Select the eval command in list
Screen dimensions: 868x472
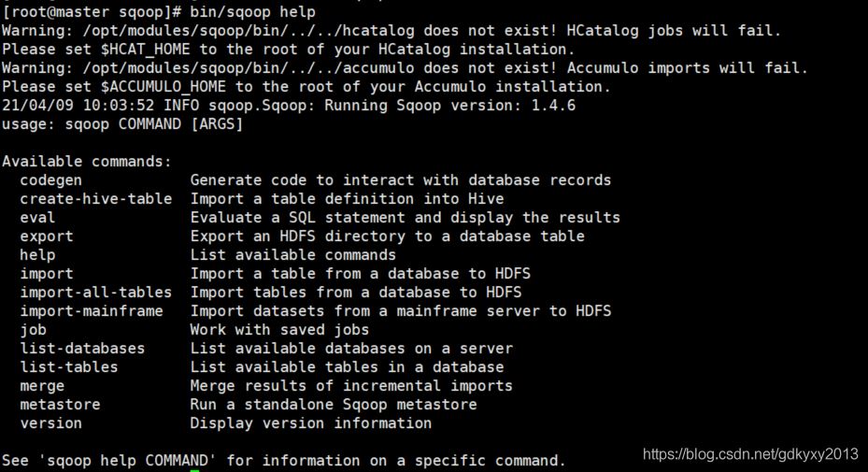pos(37,218)
